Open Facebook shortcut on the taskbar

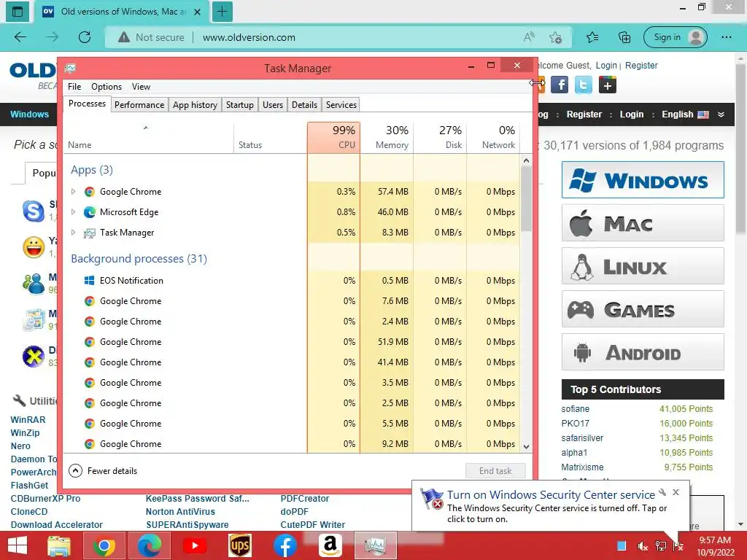click(285, 545)
